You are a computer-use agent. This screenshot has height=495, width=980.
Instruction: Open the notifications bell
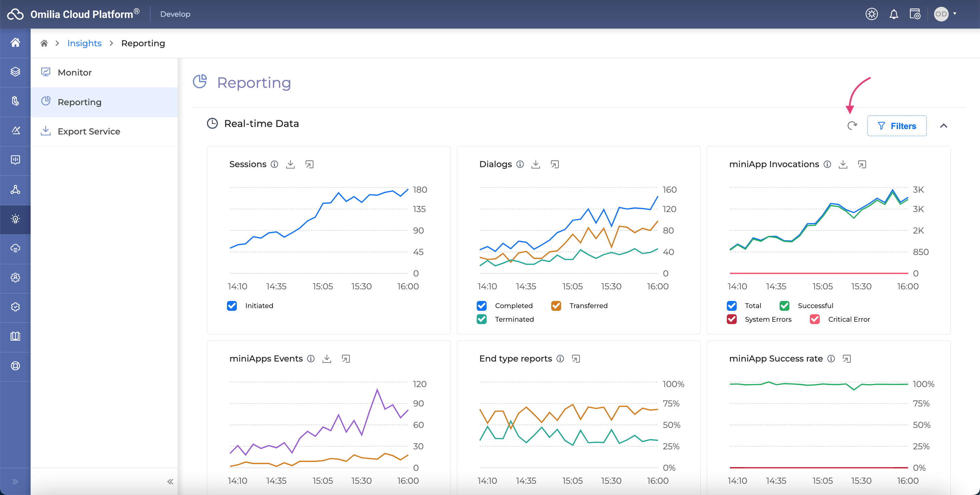(x=894, y=14)
